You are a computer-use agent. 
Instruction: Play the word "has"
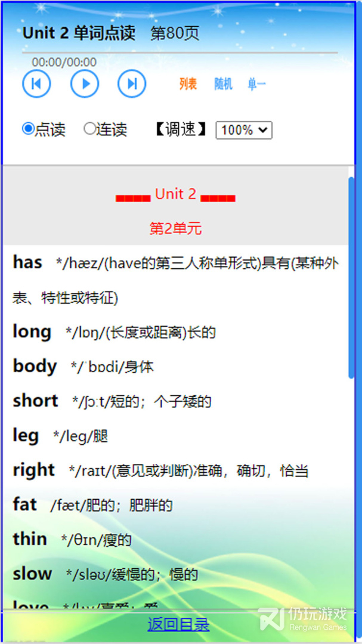tap(27, 262)
